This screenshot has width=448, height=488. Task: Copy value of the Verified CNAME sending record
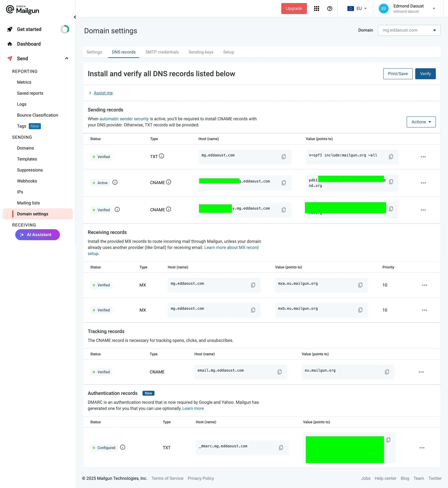pos(391,209)
